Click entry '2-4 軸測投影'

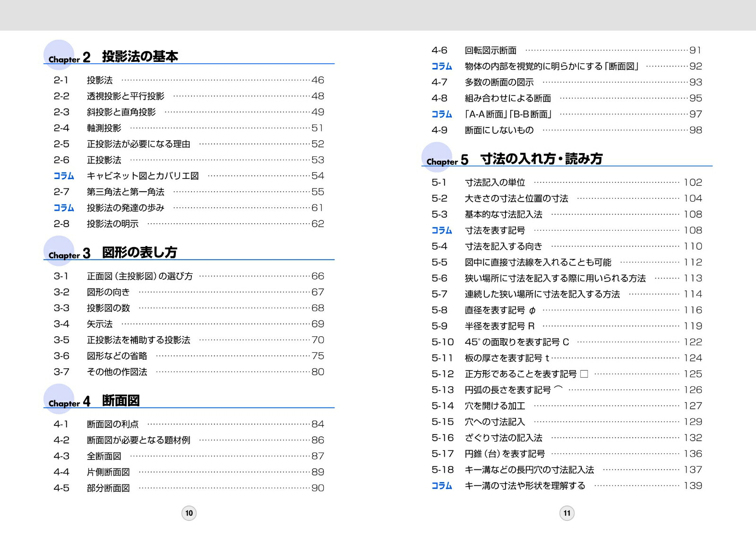(x=189, y=128)
